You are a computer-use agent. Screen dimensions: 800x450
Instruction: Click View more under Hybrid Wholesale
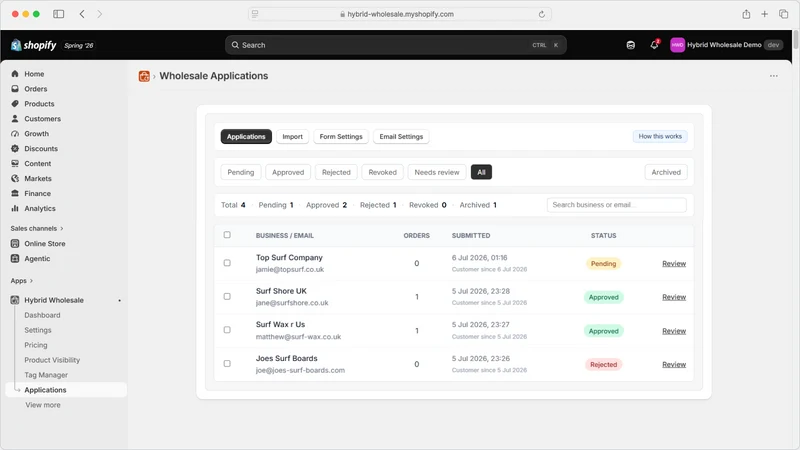43,405
